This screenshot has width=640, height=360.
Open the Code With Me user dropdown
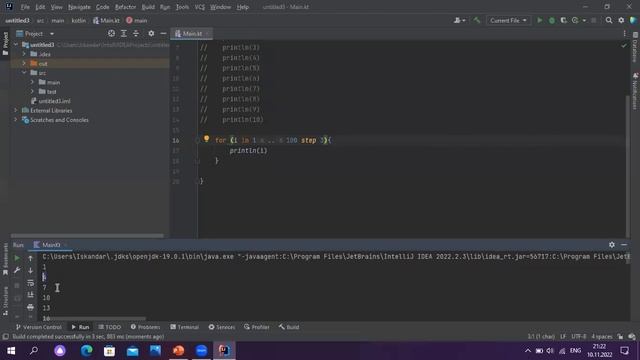click(460, 20)
